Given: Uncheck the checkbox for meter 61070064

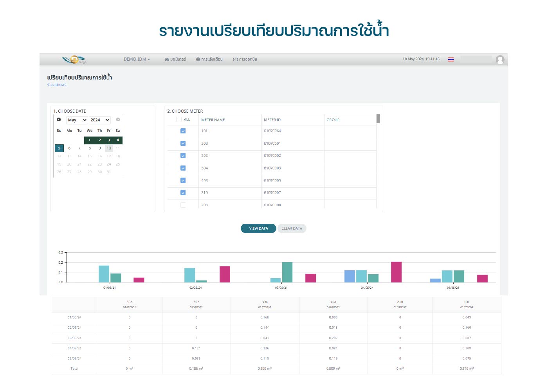Looking at the screenshot, I should coord(183,131).
